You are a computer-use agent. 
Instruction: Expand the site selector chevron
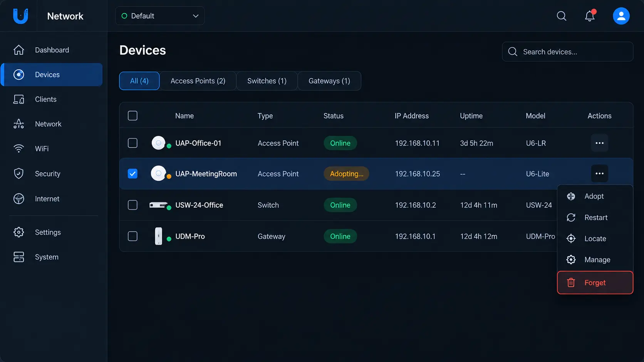click(196, 16)
